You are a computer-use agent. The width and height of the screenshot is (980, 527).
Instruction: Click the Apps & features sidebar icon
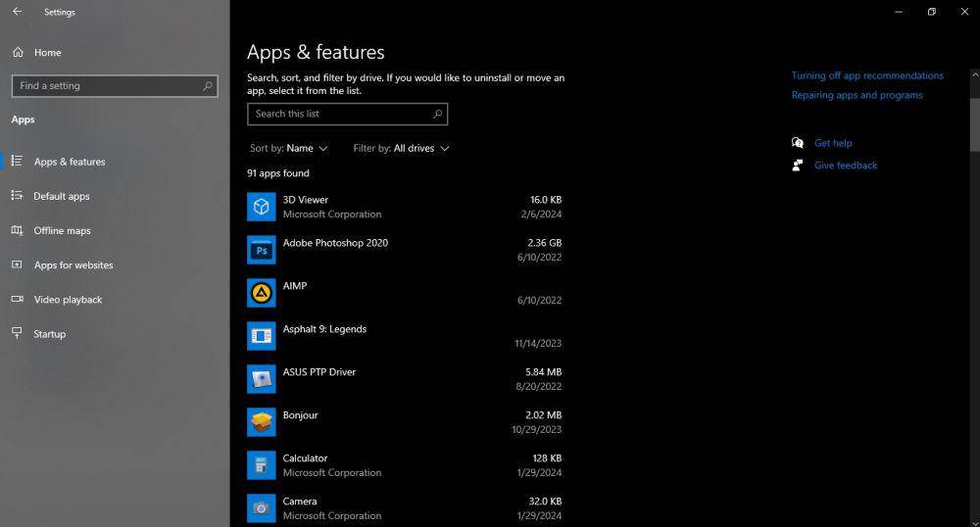click(17, 161)
